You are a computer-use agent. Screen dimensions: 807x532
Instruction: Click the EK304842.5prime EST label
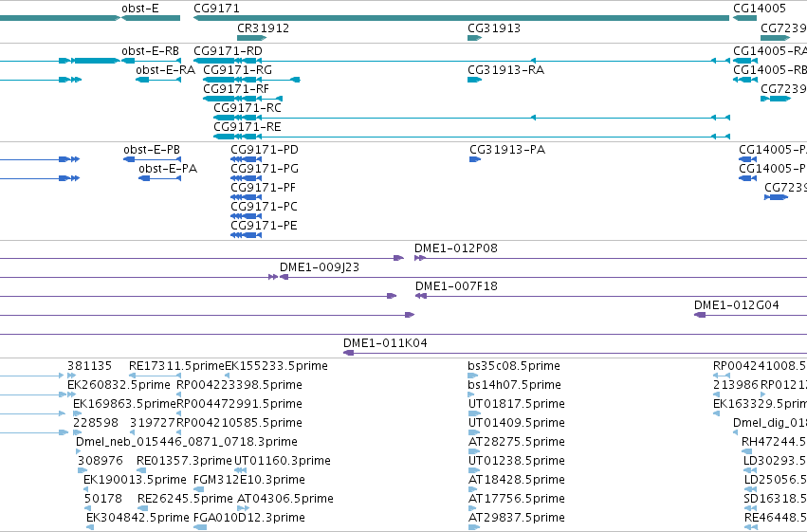[x=138, y=518]
